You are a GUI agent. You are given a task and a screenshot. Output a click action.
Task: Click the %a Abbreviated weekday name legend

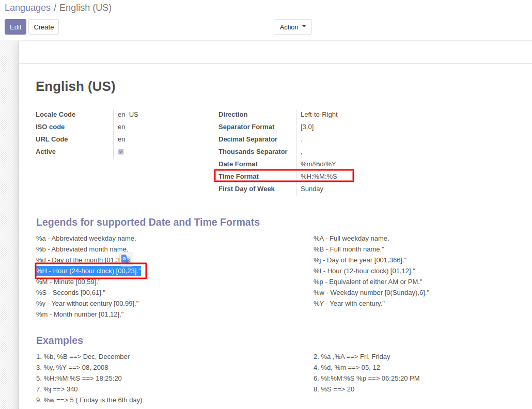pos(86,239)
